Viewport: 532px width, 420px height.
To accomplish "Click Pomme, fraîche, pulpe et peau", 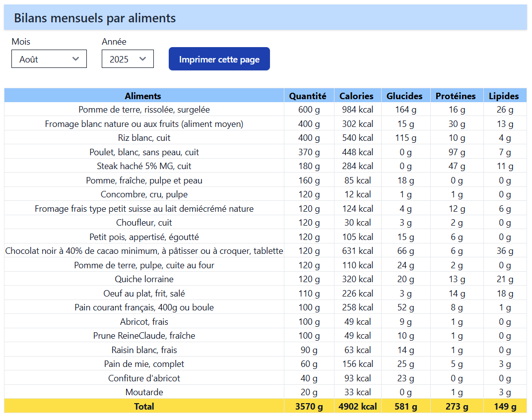I will (144, 180).
